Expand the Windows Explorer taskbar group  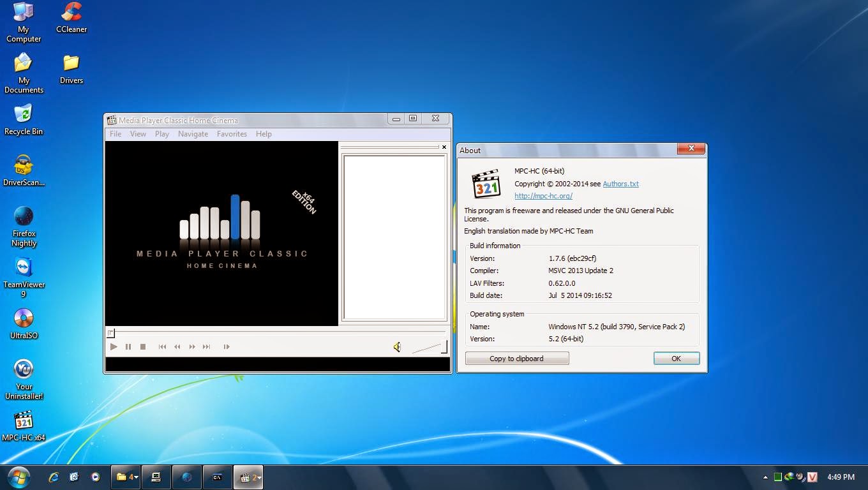(126, 477)
